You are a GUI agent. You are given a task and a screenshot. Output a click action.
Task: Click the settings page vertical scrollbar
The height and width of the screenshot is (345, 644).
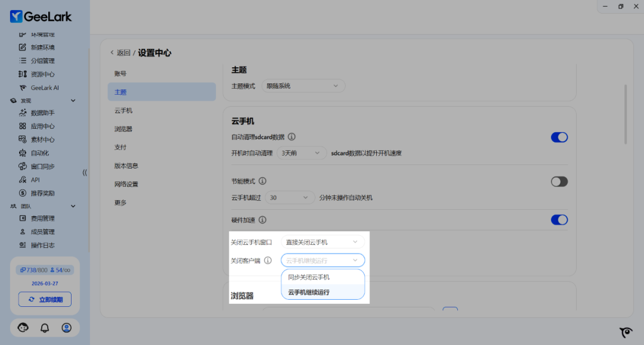pos(626,114)
